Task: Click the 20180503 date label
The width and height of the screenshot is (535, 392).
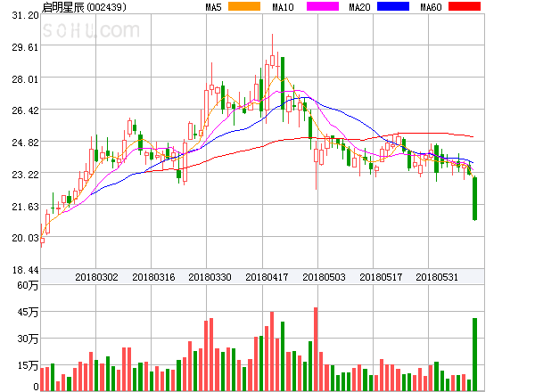Action: click(x=324, y=277)
